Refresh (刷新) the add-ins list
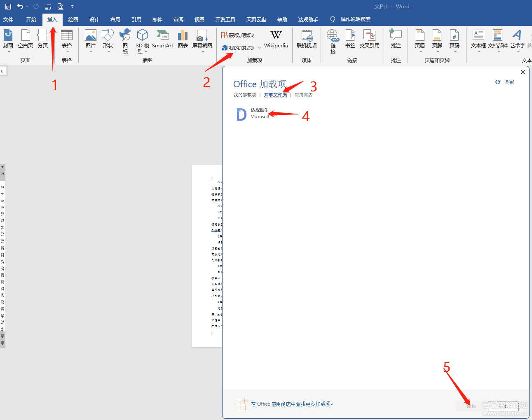Screen dimensions: 532x420 505,82
